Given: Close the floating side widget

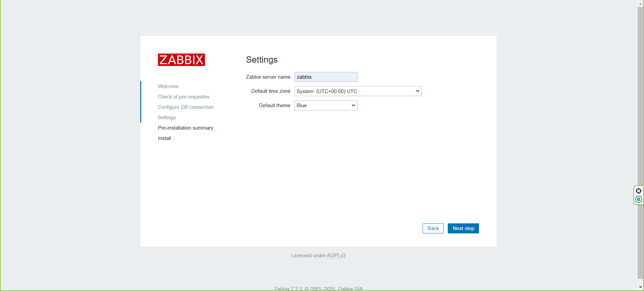Looking at the screenshot, I should 639,191.
